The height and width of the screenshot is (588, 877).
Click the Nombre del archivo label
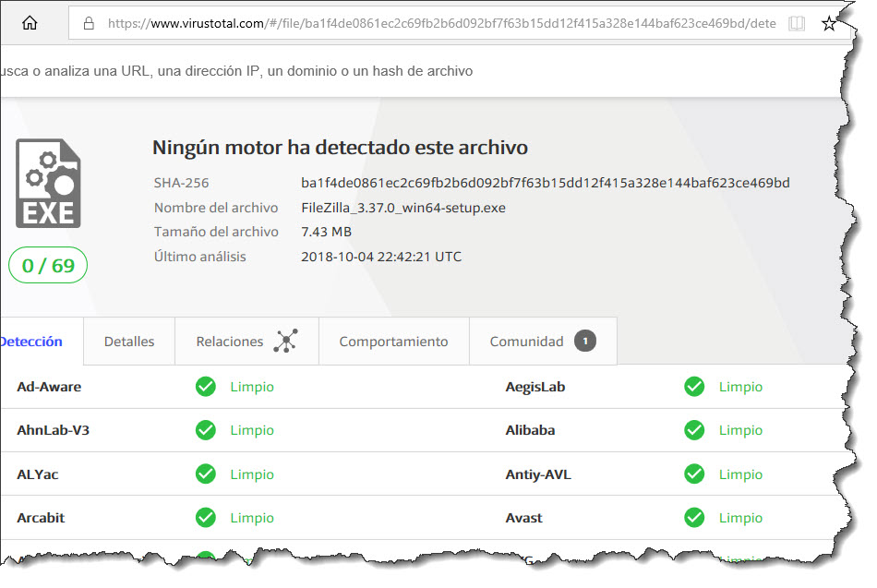(x=216, y=208)
